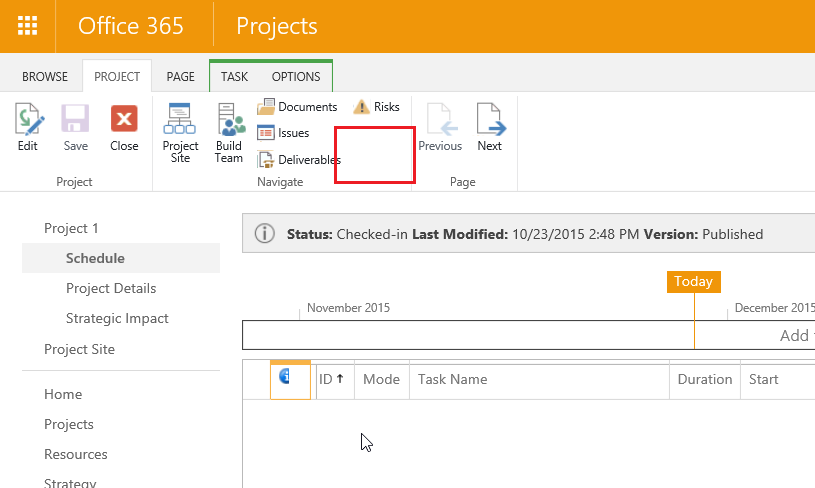Go to Projects in left navigation
This screenshot has width=815, height=488.
(x=69, y=424)
